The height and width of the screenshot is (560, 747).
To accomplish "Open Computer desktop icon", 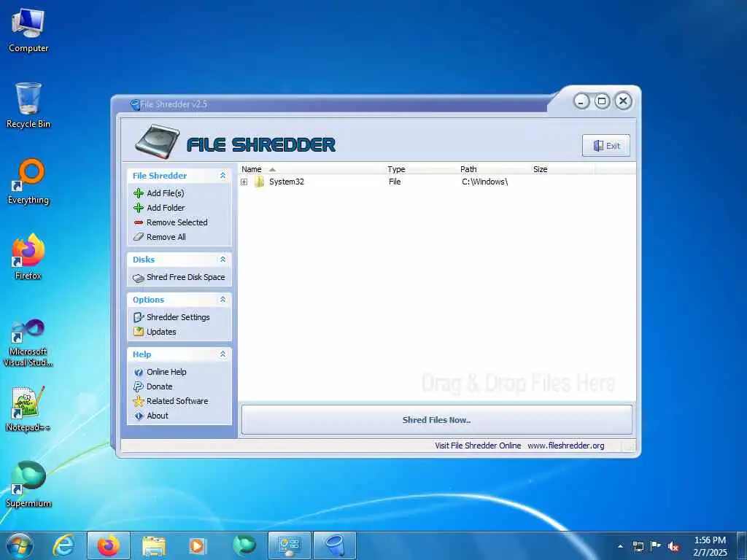I will point(28,31).
